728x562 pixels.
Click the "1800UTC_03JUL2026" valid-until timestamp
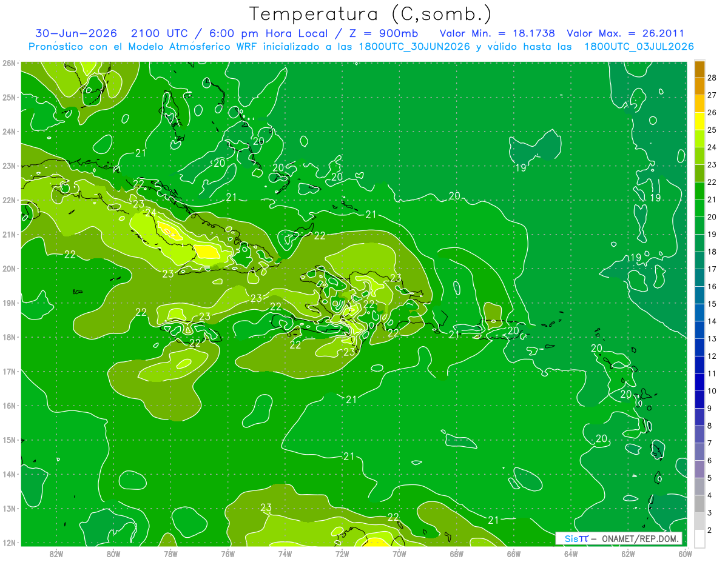point(639,47)
